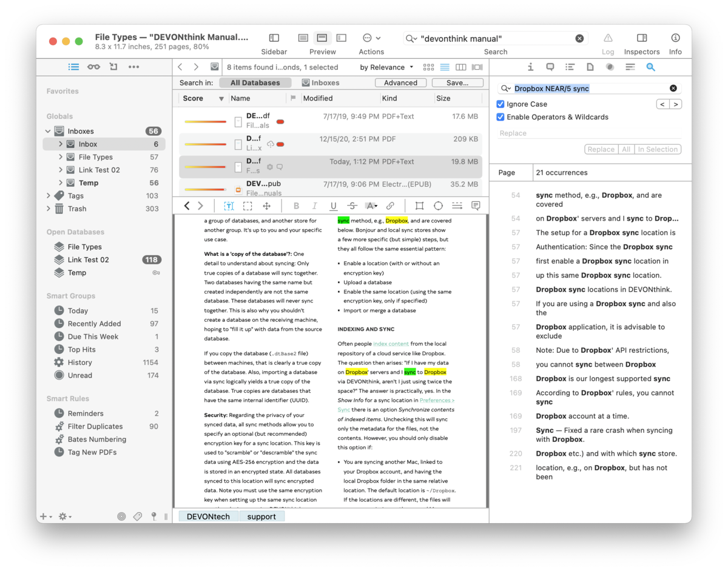The width and height of the screenshot is (728, 571).
Task: Uncheck the Ignore Case checkbox
Action: click(x=500, y=104)
